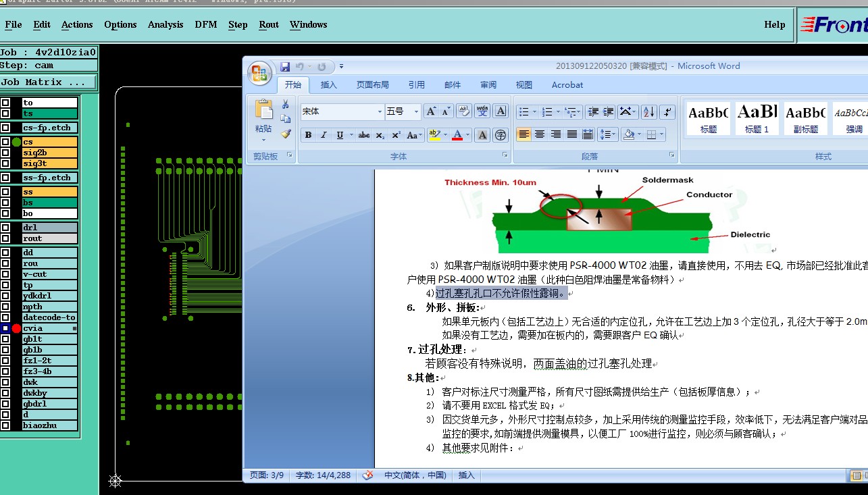Increase paragraph indent

tap(608, 111)
